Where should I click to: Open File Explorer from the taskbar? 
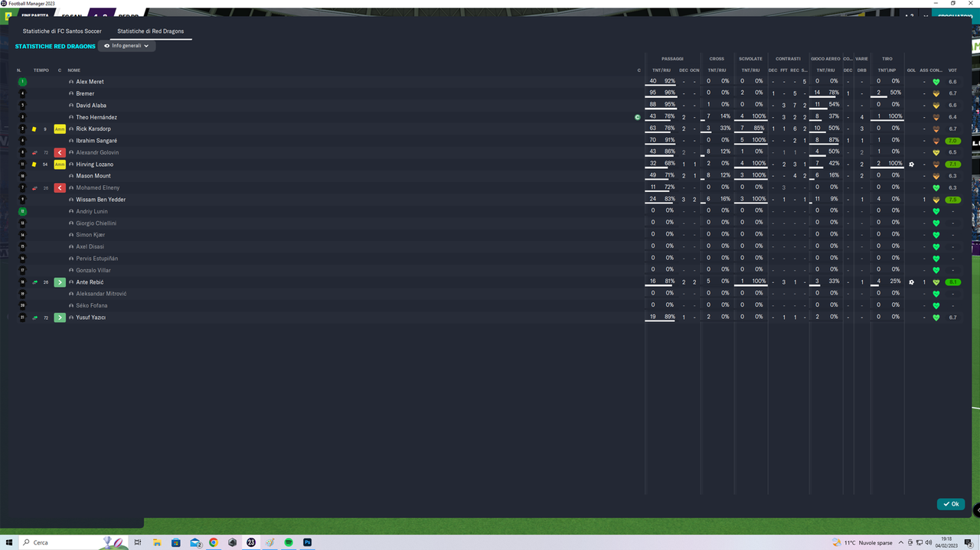click(x=157, y=542)
